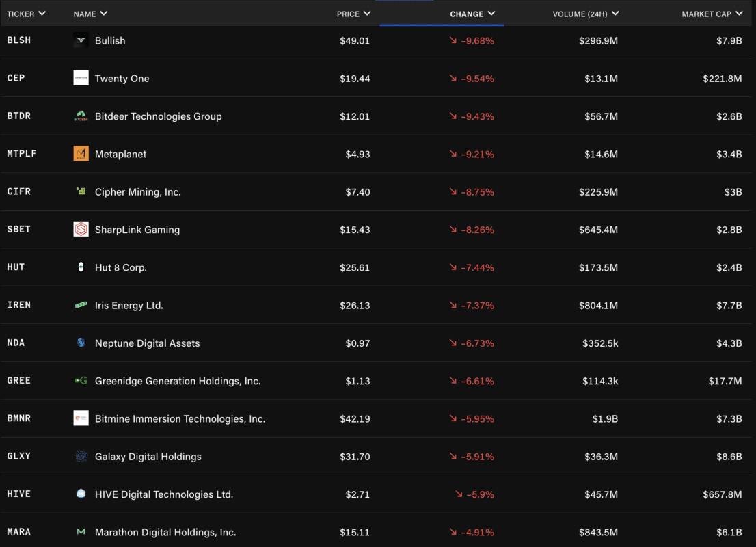Click the $49.01 price value
Screen dimensions: 756x547
[355, 41]
